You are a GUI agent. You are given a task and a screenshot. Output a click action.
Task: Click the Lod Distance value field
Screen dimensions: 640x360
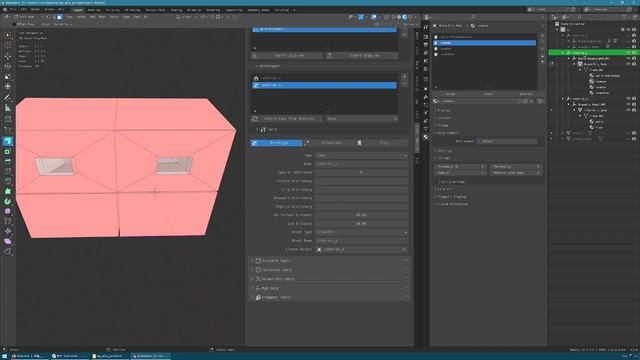[x=361, y=224]
